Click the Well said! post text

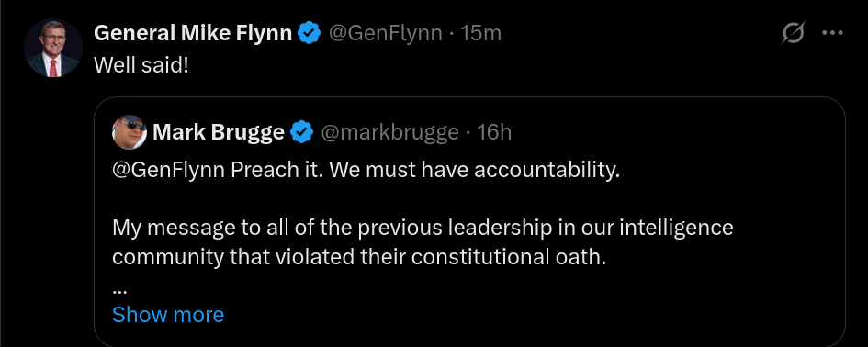(x=141, y=65)
